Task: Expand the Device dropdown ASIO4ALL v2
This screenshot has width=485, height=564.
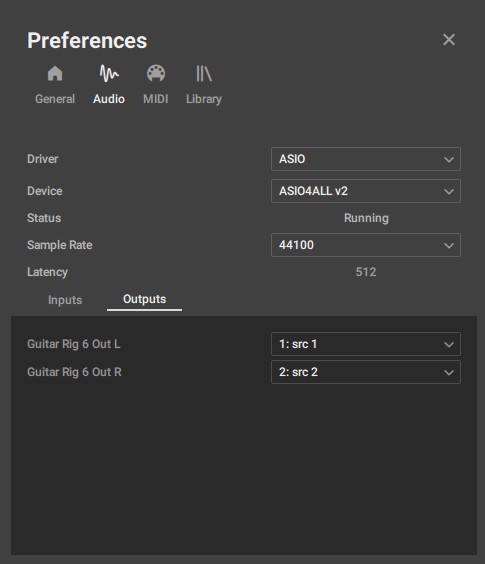Action: pyautogui.click(x=366, y=191)
